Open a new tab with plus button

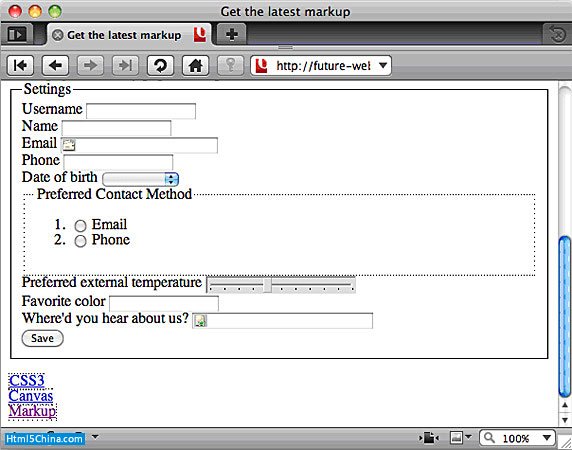pos(232,35)
